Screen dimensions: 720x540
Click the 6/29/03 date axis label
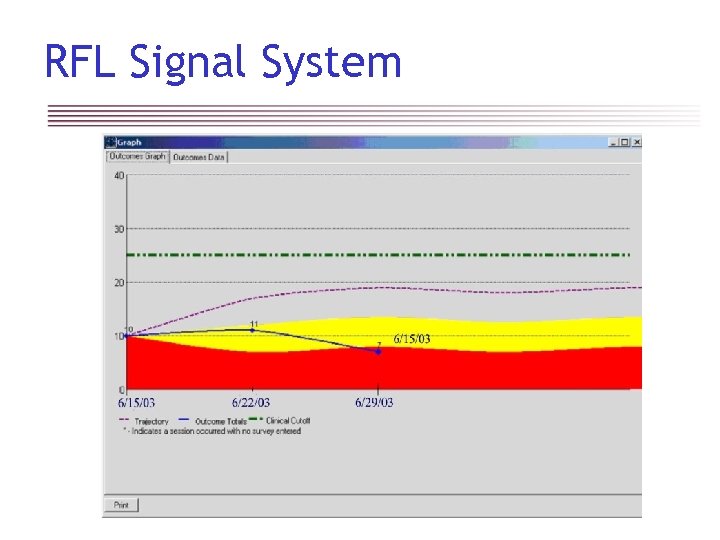(374, 403)
